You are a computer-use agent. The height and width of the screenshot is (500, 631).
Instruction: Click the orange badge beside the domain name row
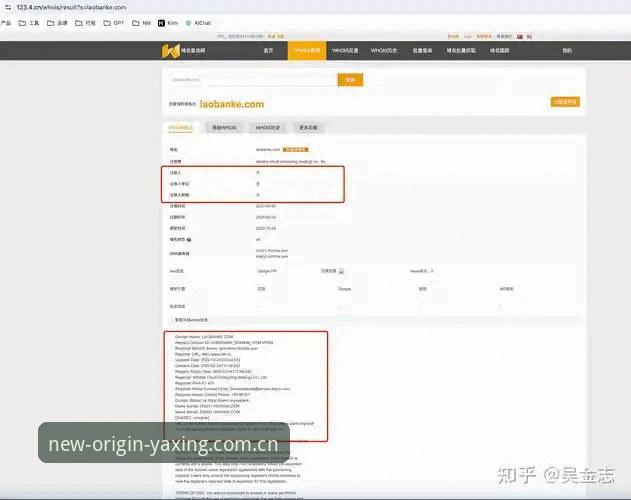coord(295,150)
